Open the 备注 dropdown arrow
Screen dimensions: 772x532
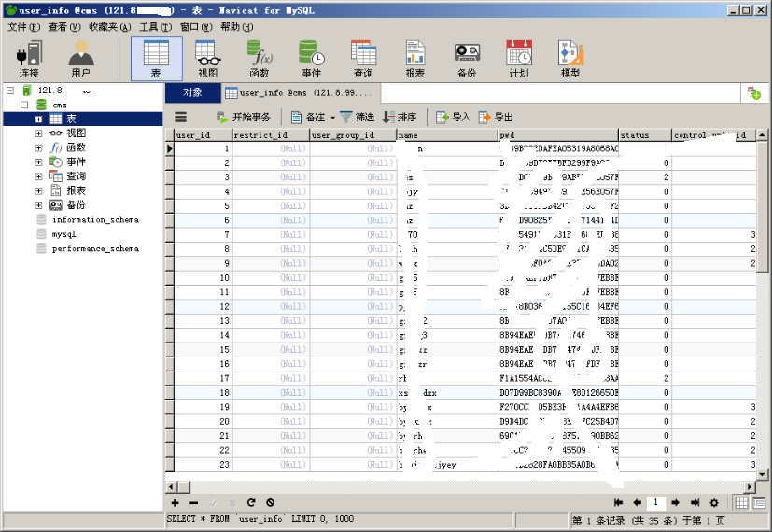point(332,118)
